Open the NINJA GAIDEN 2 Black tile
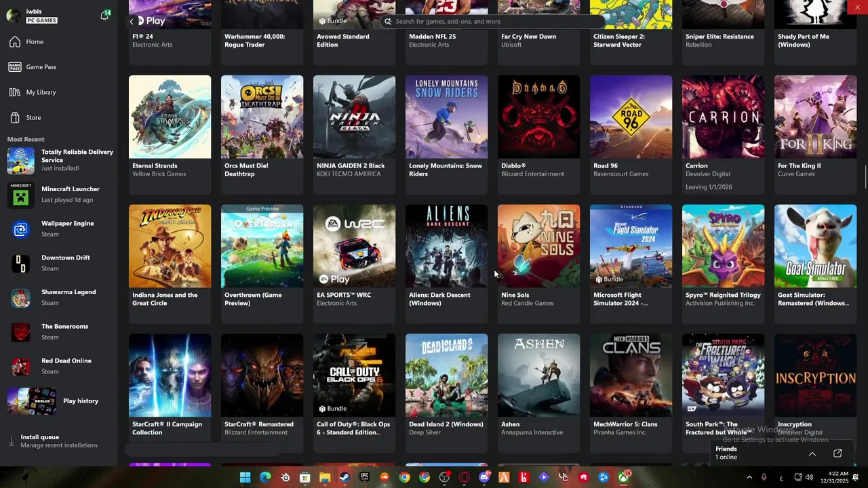Viewport: 868px width, 488px height. coord(354,134)
